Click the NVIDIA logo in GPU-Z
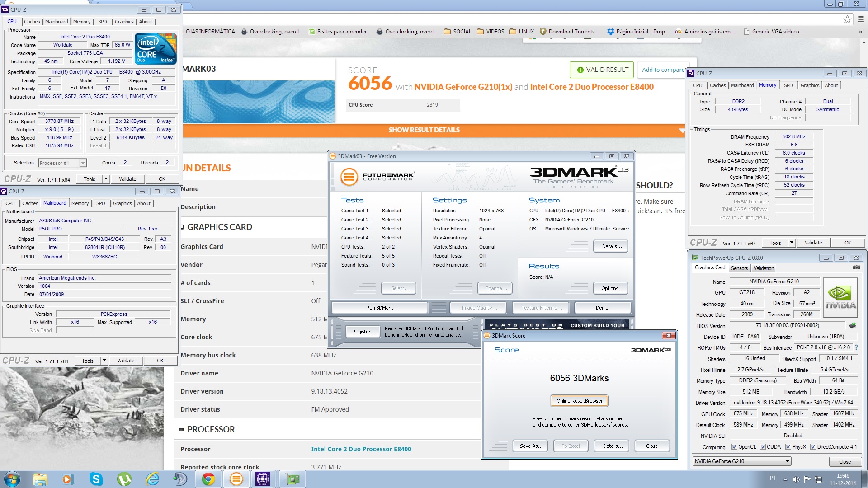868x488 pixels. [840, 297]
